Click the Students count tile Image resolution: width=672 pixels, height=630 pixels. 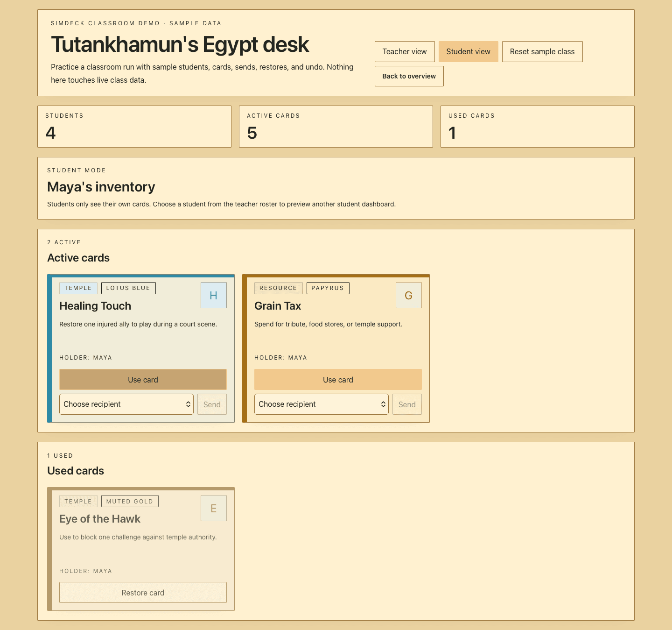tap(134, 127)
